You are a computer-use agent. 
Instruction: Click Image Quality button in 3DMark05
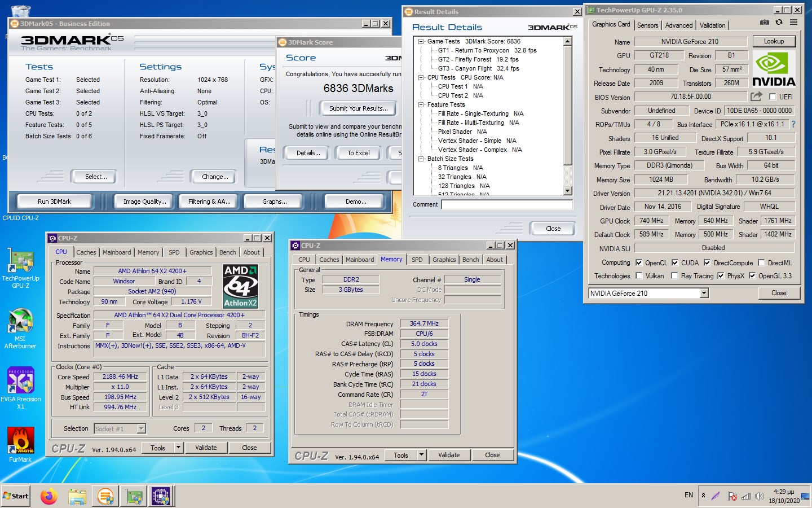coord(144,201)
